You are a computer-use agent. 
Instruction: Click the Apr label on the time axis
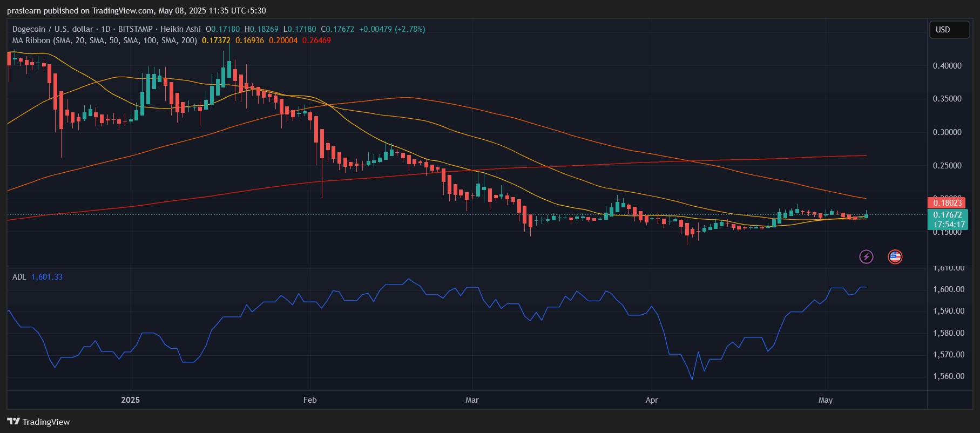coord(652,400)
